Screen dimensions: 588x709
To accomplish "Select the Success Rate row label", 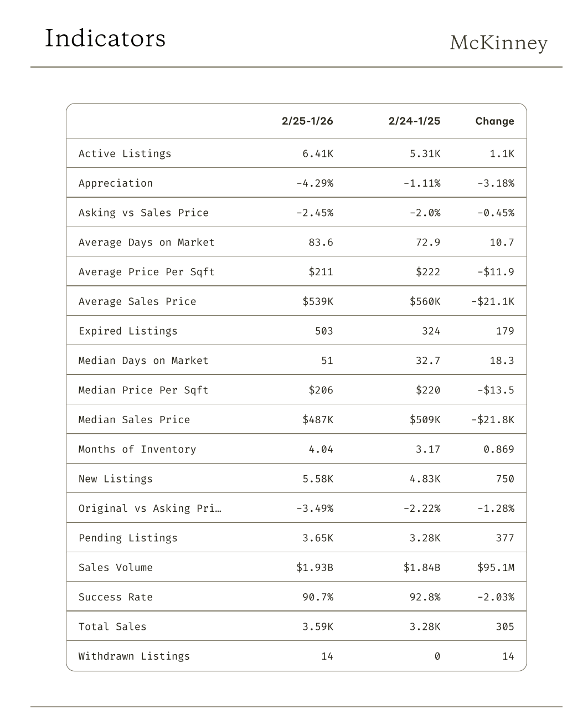I will 116,597.
